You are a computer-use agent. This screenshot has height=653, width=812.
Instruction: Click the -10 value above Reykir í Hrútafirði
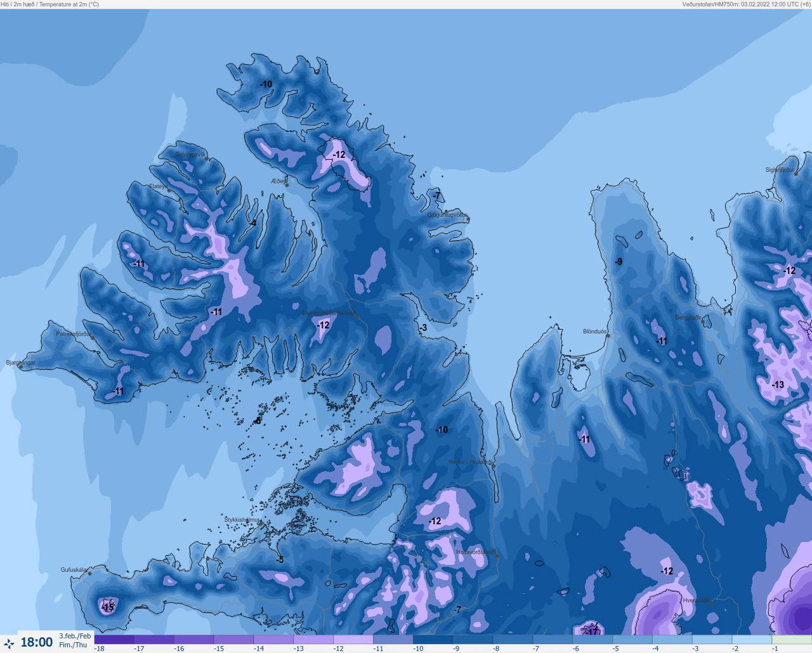[442, 430]
